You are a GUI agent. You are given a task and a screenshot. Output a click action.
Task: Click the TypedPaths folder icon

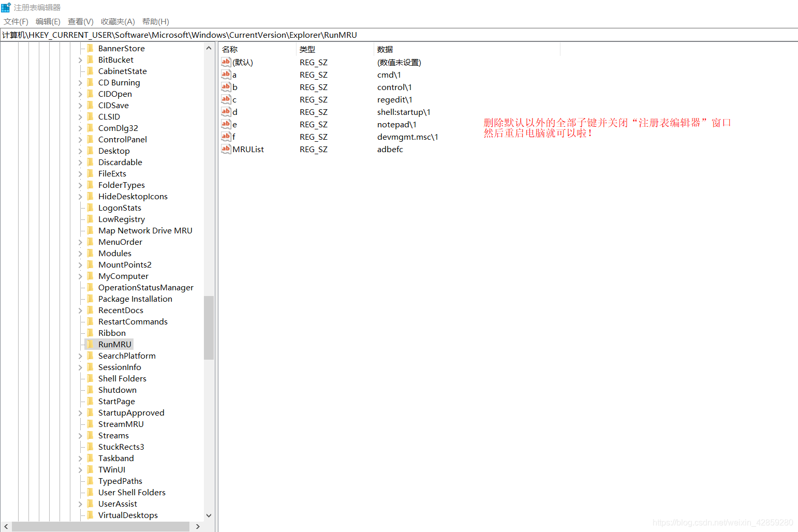coord(91,481)
